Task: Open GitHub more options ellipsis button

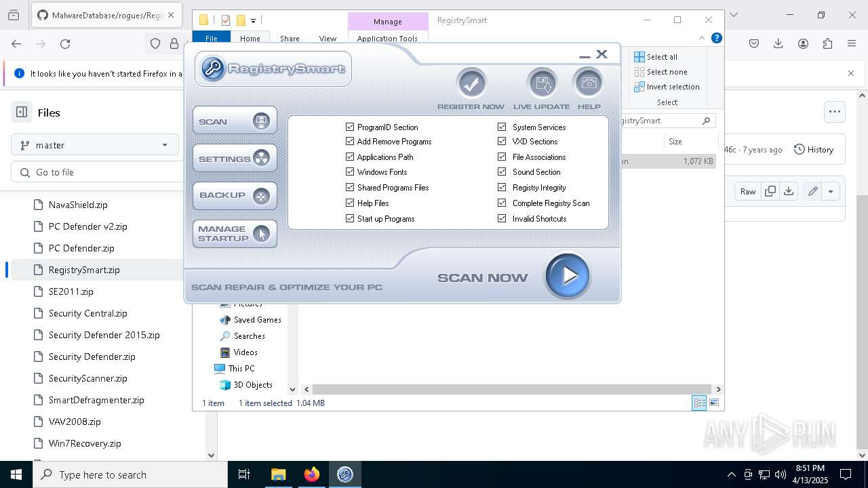Action: click(x=835, y=112)
